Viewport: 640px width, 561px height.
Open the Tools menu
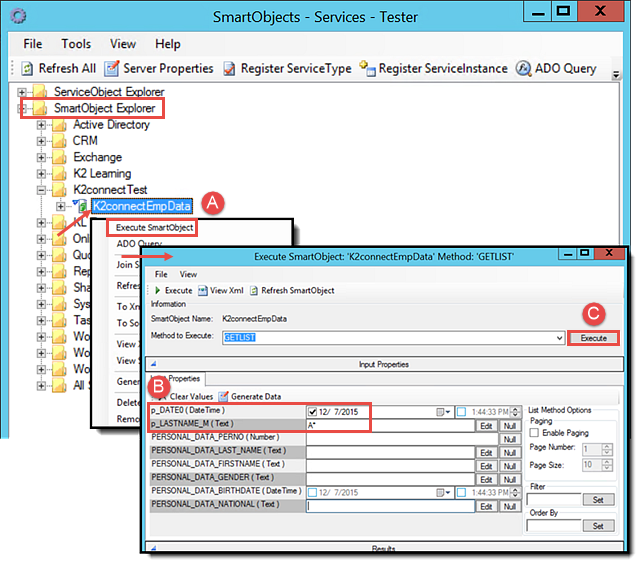[x=76, y=44]
